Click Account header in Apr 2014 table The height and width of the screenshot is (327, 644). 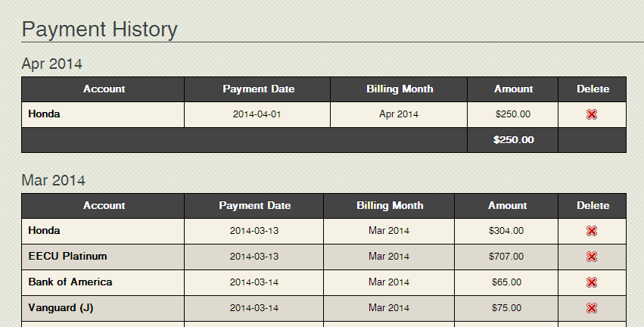(x=104, y=89)
